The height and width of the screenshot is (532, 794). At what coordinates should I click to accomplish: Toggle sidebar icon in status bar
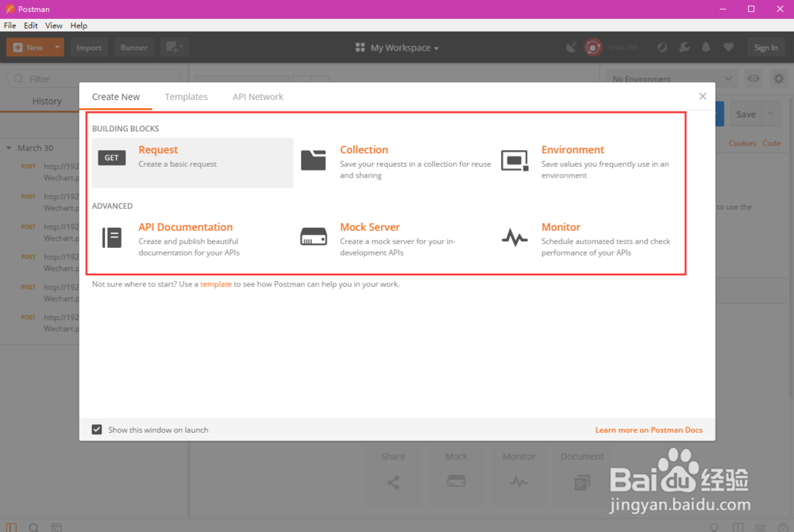coord(11,527)
